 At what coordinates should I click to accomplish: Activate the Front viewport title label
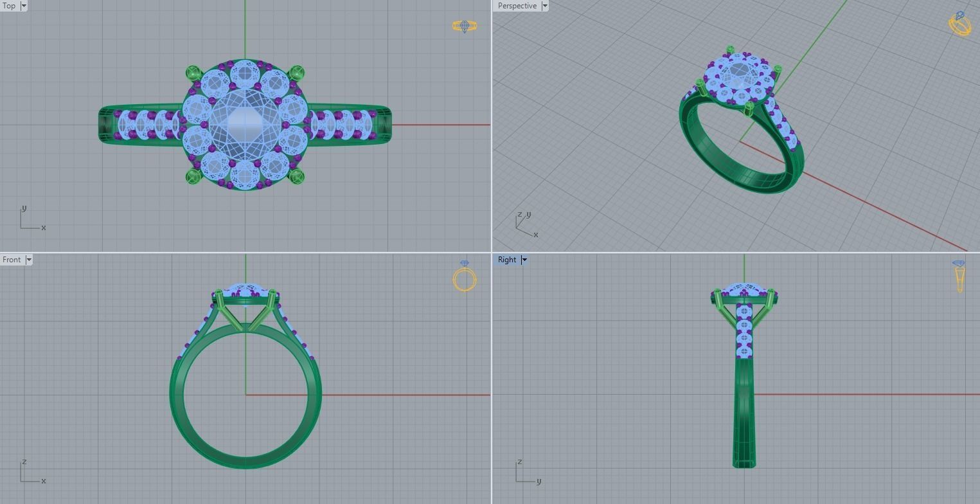point(12,260)
